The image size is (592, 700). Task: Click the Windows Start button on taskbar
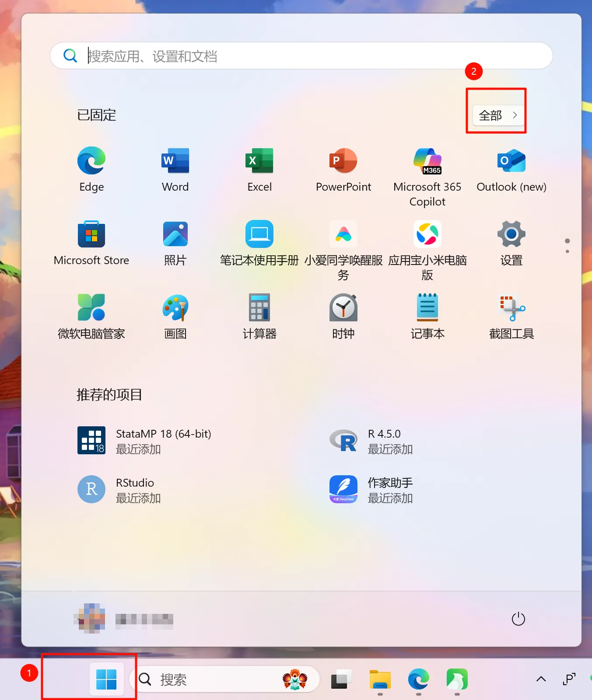pyautogui.click(x=106, y=679)
